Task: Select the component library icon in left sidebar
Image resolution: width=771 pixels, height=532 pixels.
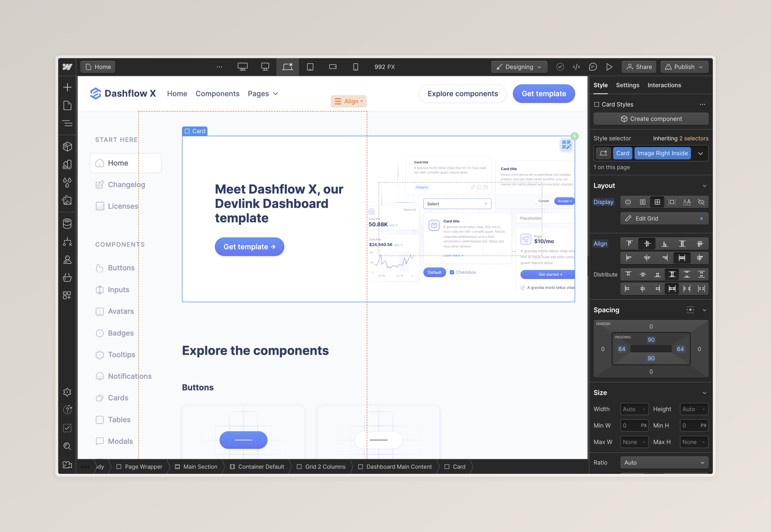Action: pos(67,147)
